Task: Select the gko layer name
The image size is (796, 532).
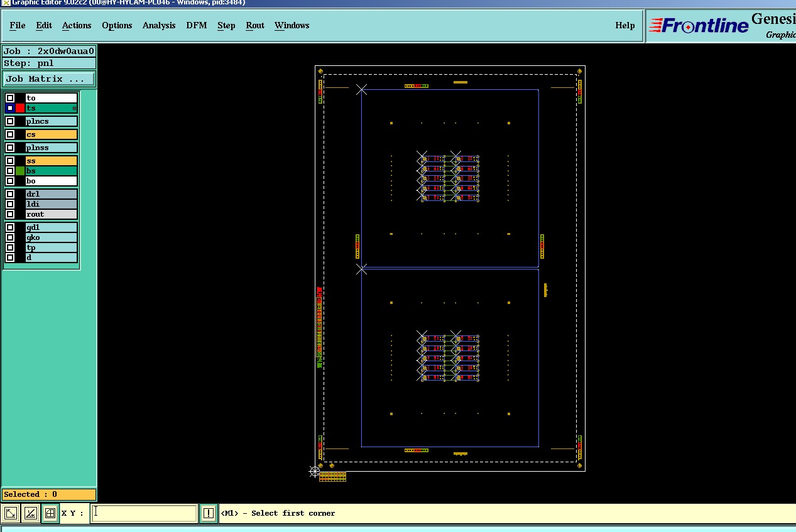Action: pyautogui.click(x=51, y=237)
